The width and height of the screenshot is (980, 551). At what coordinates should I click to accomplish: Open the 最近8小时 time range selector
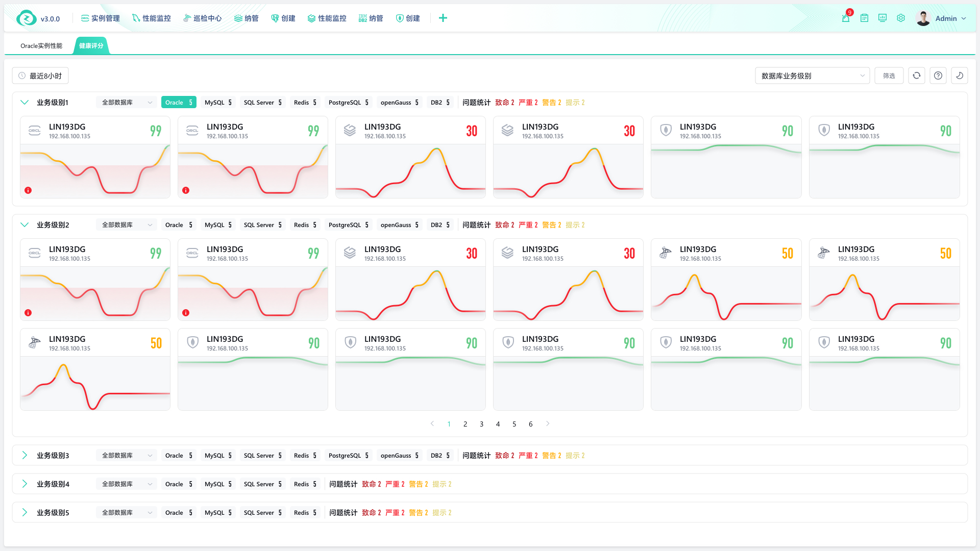(x=40, y=76)
